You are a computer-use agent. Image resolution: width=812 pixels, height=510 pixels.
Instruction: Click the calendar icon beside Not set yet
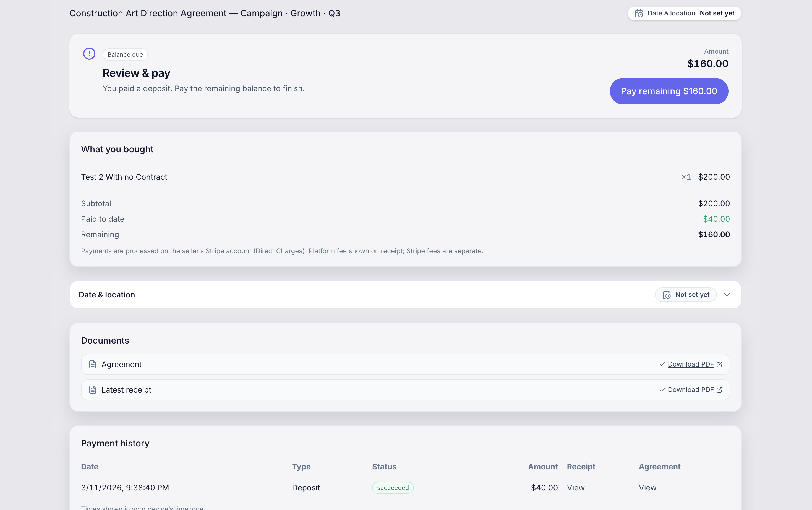point(666,295)
